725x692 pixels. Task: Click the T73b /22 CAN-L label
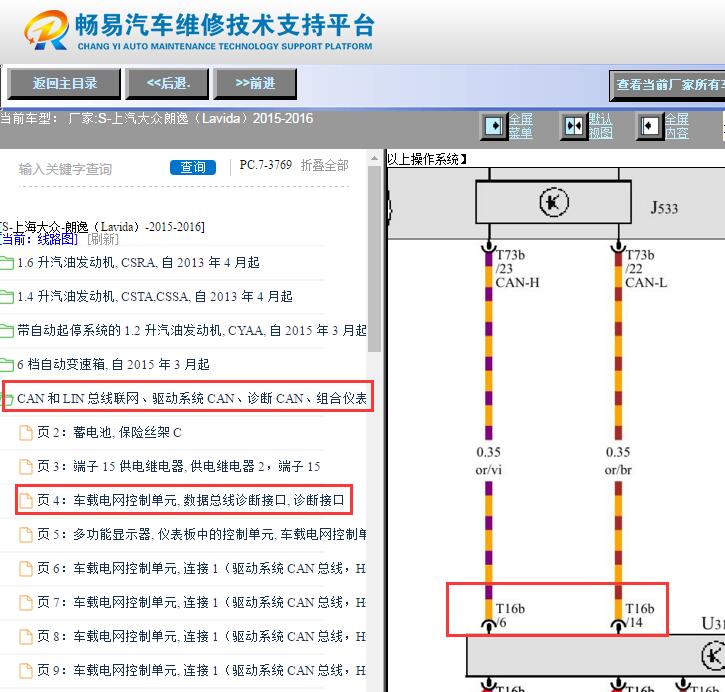[646, 269]
